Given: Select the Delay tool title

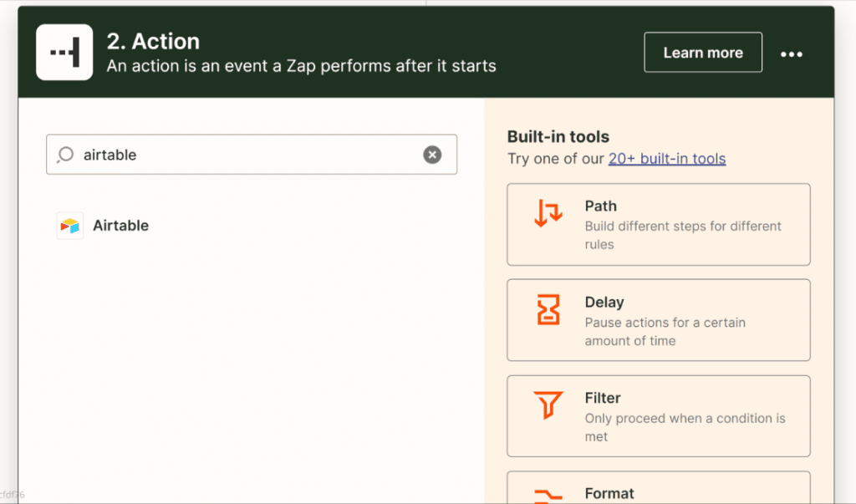Looking at the screenshot, I should tap(604, 303).
